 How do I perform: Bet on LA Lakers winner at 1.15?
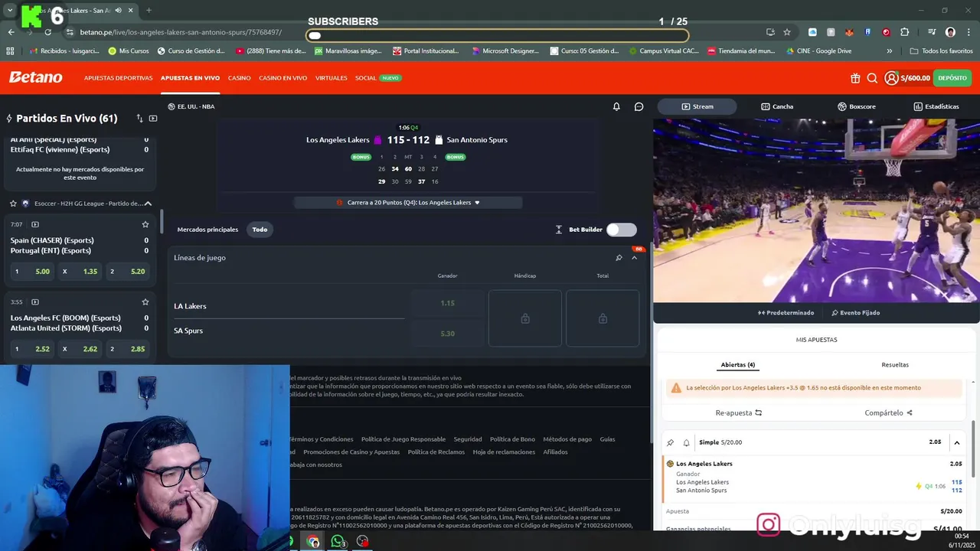pyautogui.click(x=448, y=303)
